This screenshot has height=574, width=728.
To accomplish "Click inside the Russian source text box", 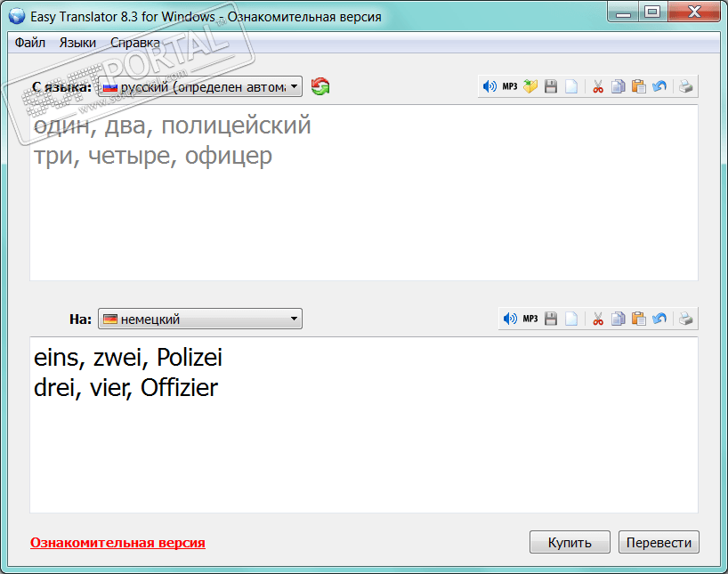I will click(364, 193).
